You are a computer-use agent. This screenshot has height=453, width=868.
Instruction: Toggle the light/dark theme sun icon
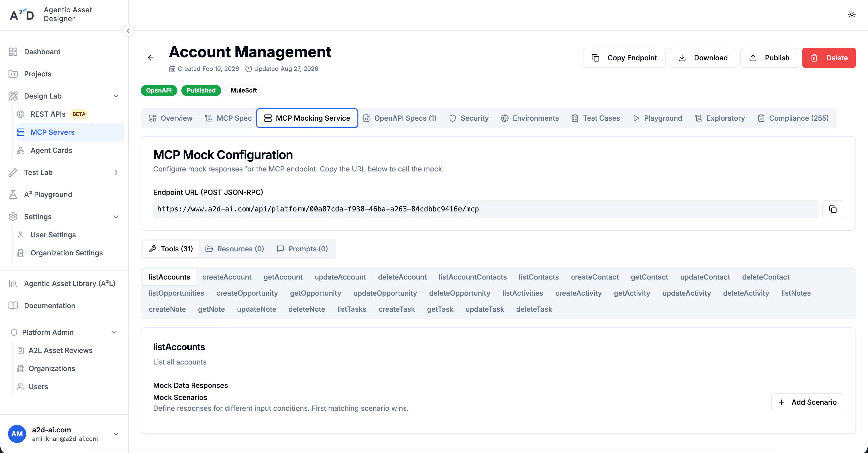point(851,15)
